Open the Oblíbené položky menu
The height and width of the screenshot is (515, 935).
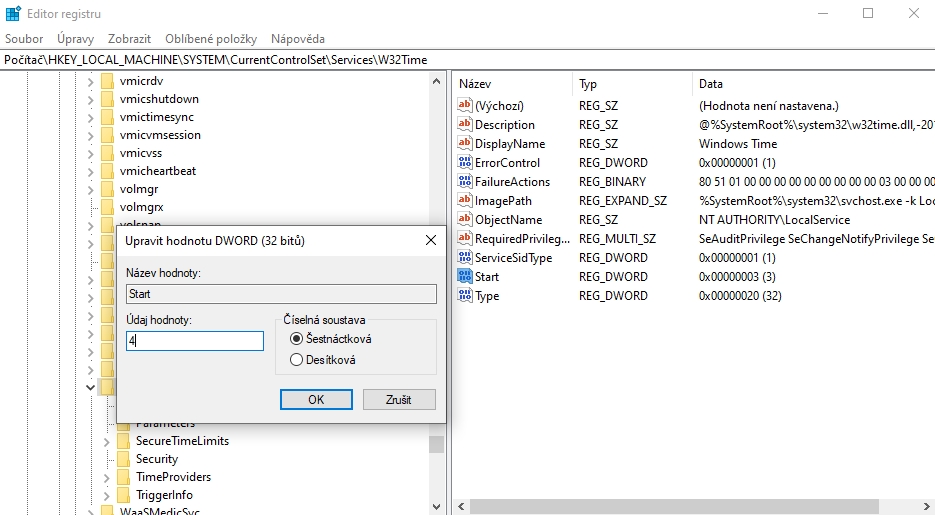pyautogui.click(x=211, y=39)
